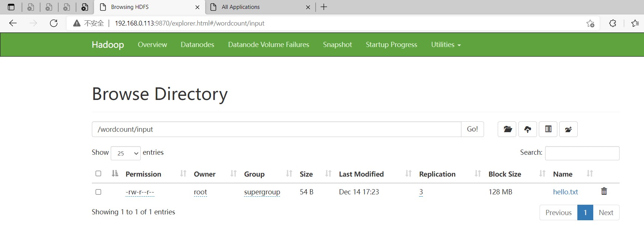Sort table by Size column
644x231 pixels.
click(306, 174)
